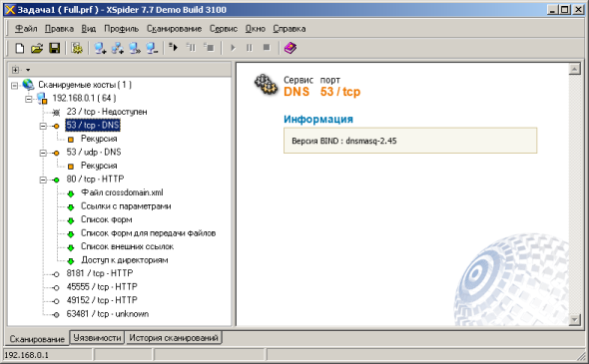This screenshot has width=589, height=364.
Task: Open the Правка menu
Action: [x=59, y=29]
